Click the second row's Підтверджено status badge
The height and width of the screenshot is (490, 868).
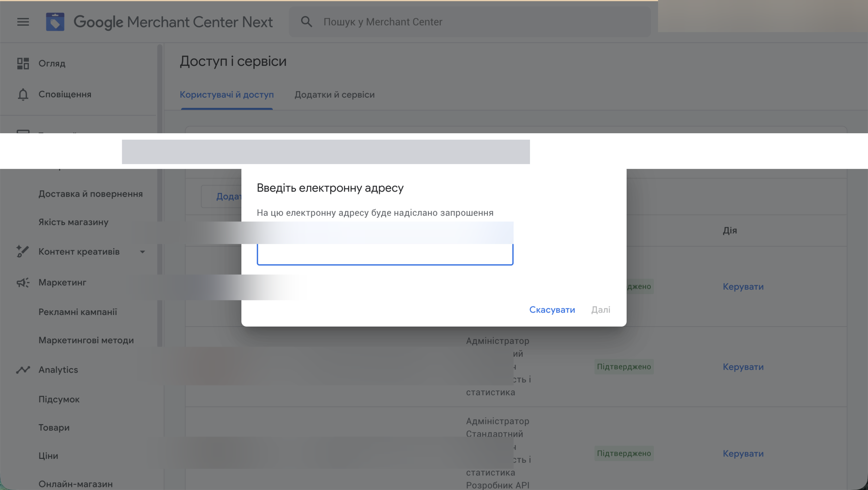click(x=624, y=367)
